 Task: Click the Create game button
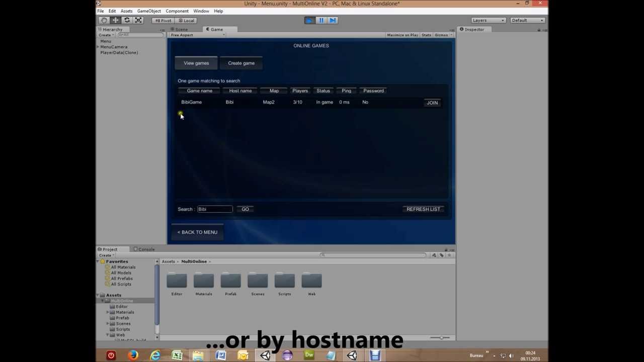point(241,63)
